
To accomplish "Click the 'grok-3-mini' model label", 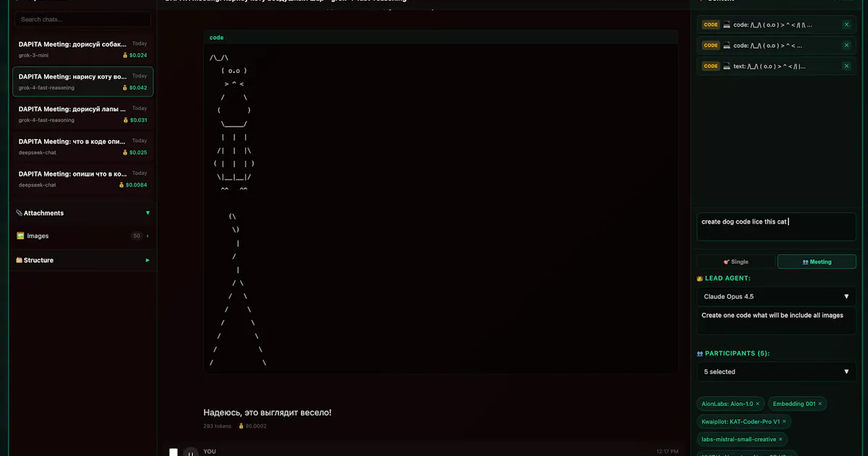I will pyautogui.click(x=33, y=55).
